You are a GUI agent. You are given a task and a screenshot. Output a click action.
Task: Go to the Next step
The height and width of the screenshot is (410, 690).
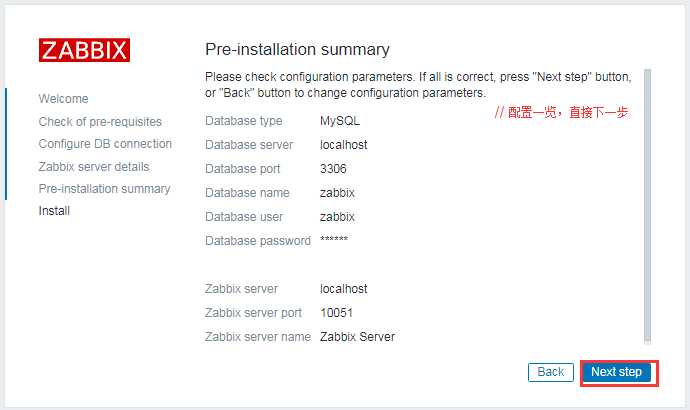pos(616,372)
